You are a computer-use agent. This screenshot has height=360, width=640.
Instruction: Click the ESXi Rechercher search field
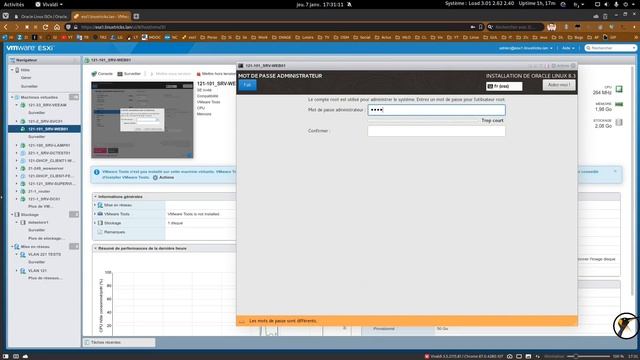[611, 48]
